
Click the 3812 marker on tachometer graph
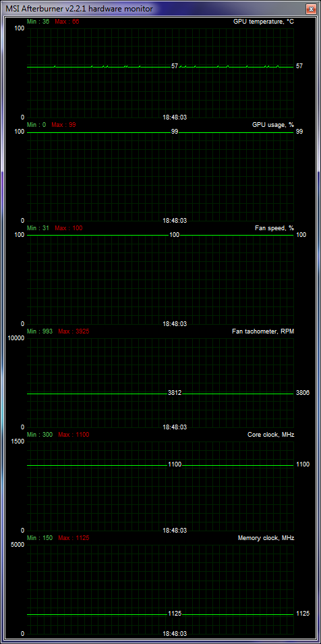(175, 393)
